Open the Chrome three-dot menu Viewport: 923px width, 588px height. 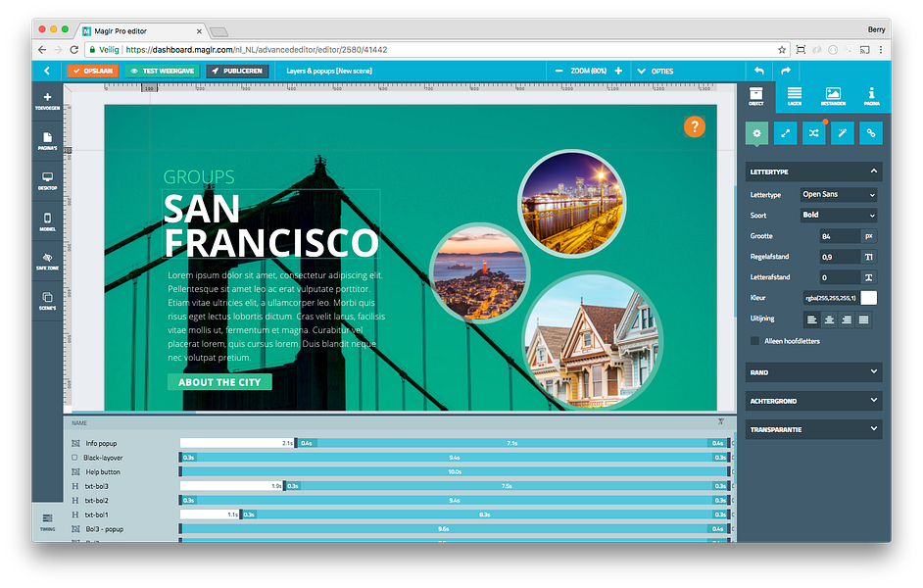pos(881,49)
